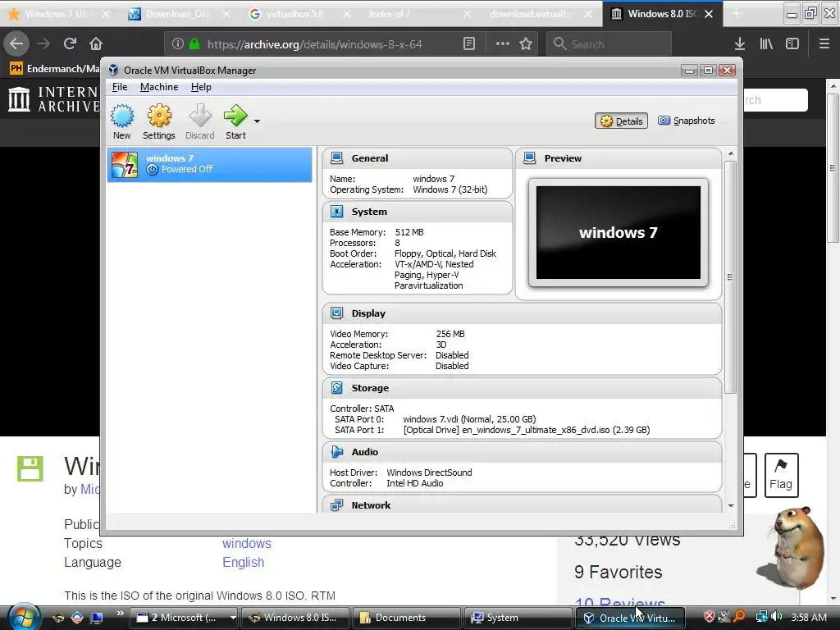840x630 pixels.
Task: Click the Display section header title
Action: coord(368,313)
